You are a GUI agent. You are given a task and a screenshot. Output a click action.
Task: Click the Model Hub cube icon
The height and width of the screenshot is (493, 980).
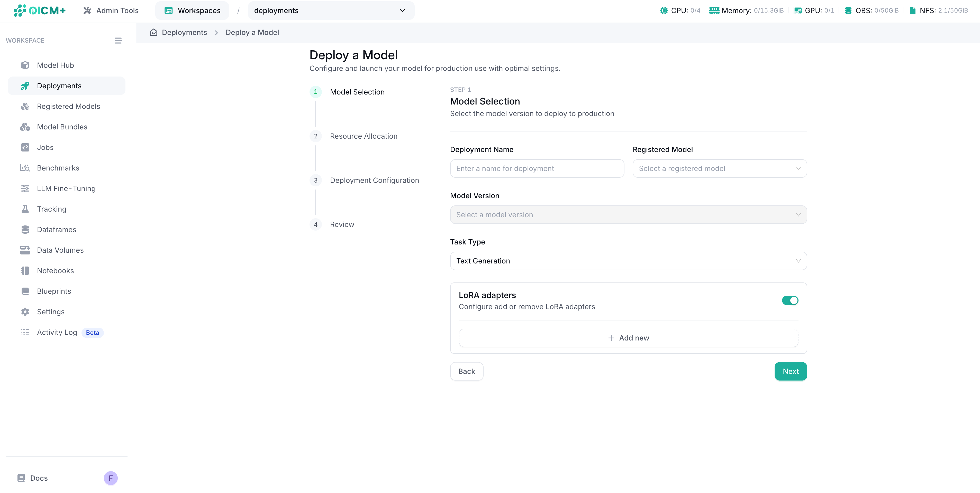click(25, 65)
